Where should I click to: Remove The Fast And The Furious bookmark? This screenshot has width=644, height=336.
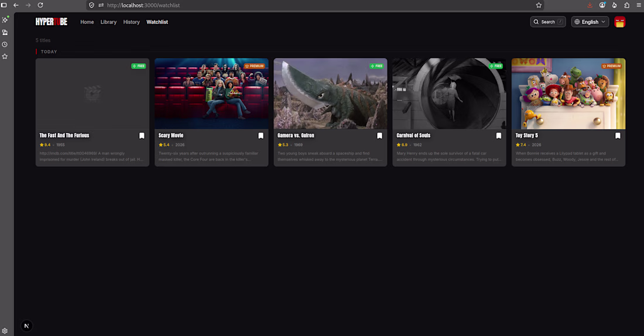pos(142,136)
